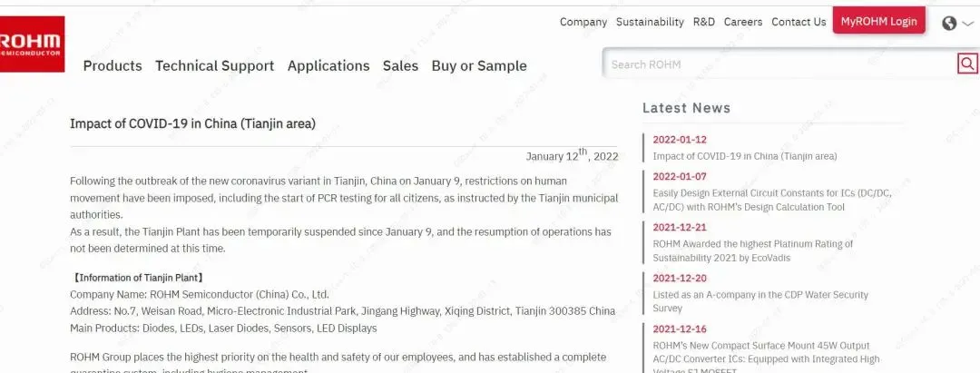Click the red search magnifier icon
The width and height of the screenshot is (980, 373).
click(967, 64)
